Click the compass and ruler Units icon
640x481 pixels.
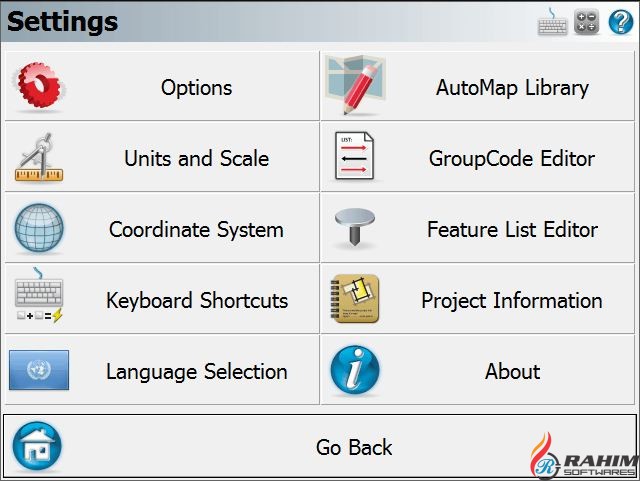[x=39, y=158]
